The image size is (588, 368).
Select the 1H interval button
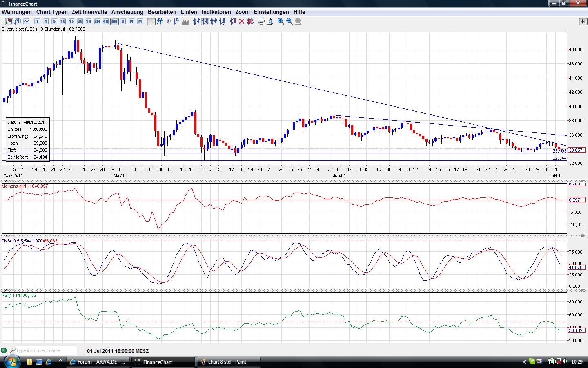point(89,21)
